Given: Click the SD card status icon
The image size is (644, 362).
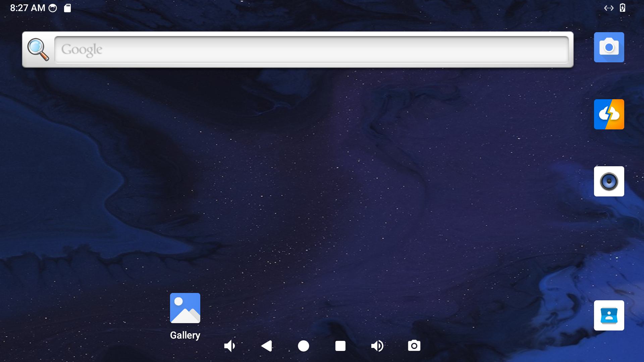Looking at the screenshot, I should tap(67, 8).
